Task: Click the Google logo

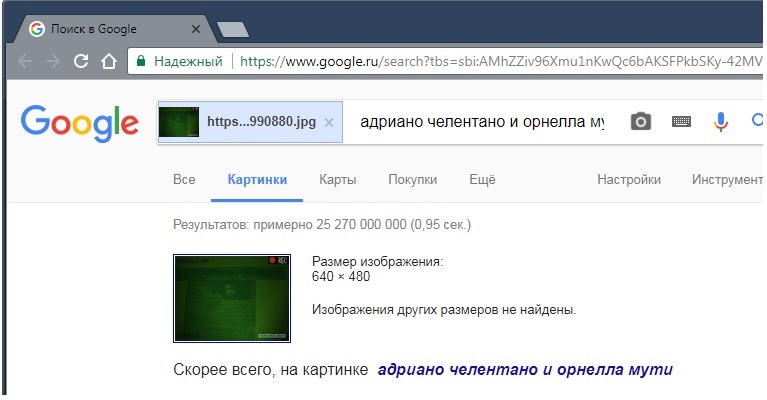Action: pyautogui.click(x=80, y=123)
